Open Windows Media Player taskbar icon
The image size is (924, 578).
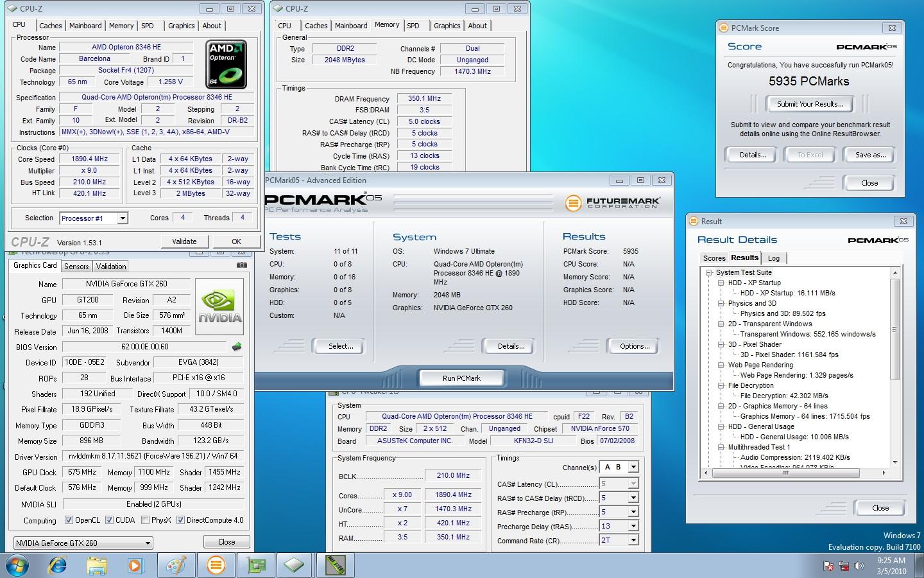(x=135, y=565)
